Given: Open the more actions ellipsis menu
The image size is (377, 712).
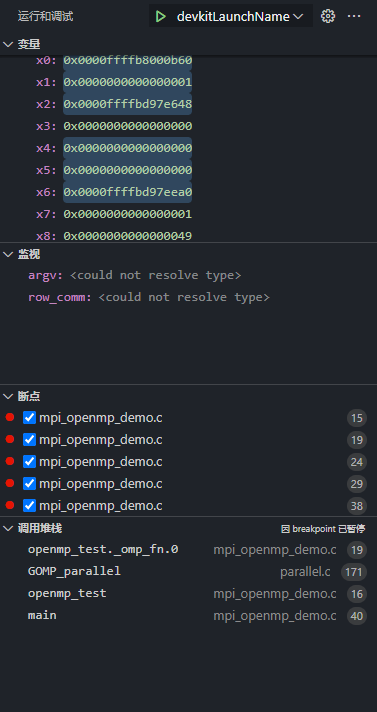Looking at the screenshot, I should coord(354,16).
